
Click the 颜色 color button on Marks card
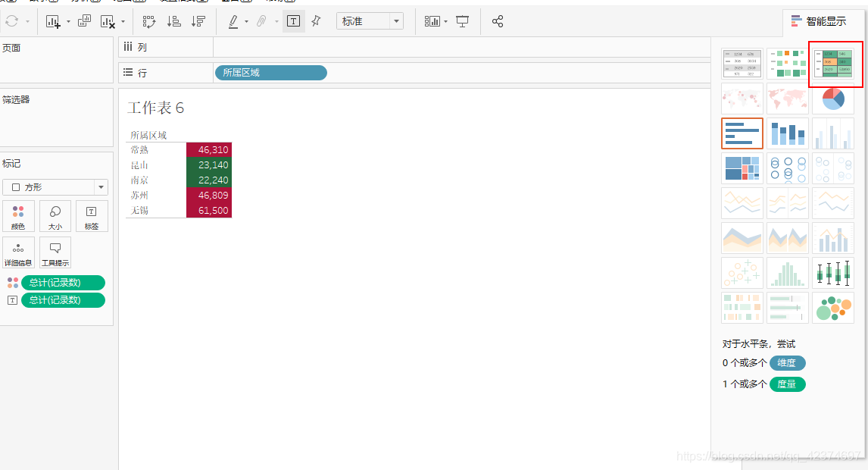(x=18, y=216)
